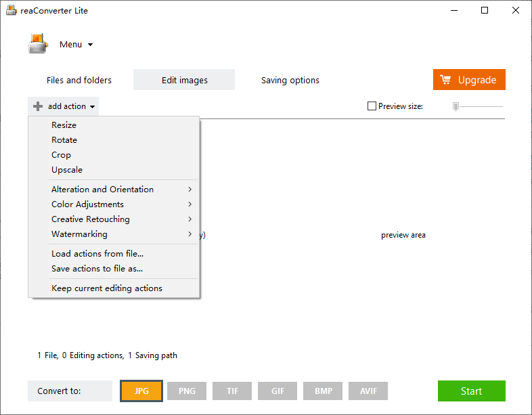This screenshot has height=415, width=532.
Task: Click the preview area text
Action: pyautogui.click(x=403, y=235)
